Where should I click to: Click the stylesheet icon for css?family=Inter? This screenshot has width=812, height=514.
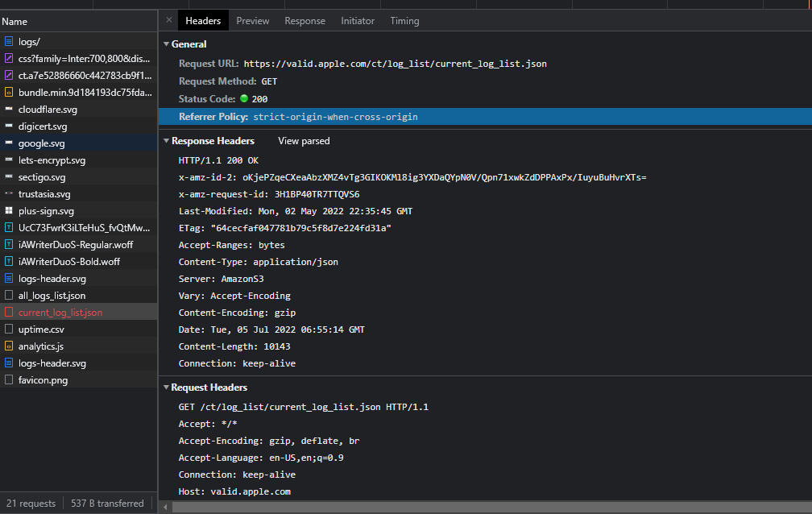click(x=9, y=59)
